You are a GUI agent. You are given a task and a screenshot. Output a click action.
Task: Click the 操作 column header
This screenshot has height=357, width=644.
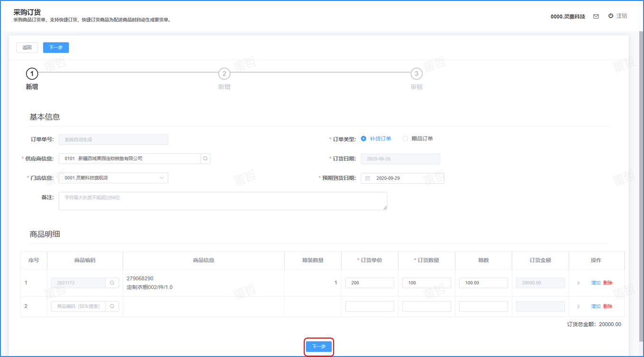pyautogui.click(x=596, y=260)
